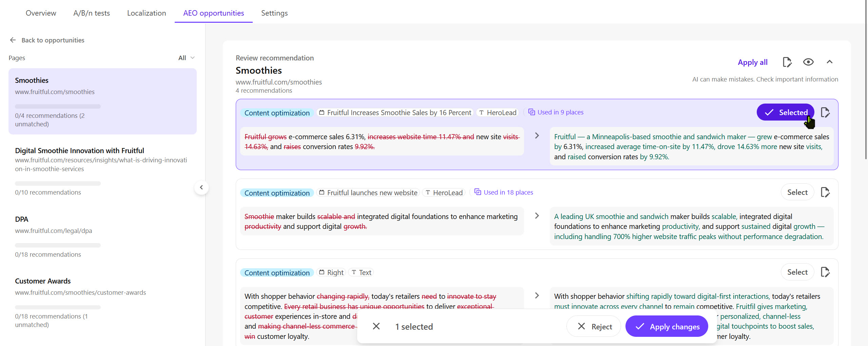Click the Fruitful launches new website chip
This screenshot has height=346, width=868.
point(368,193)
